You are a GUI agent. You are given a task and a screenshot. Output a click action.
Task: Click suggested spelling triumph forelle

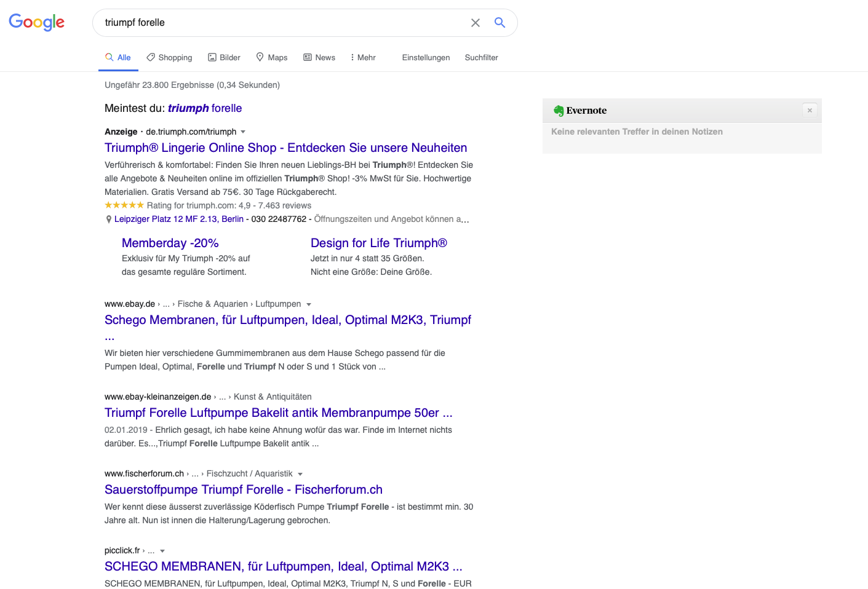pyautogui.click(x=205, y=108)
